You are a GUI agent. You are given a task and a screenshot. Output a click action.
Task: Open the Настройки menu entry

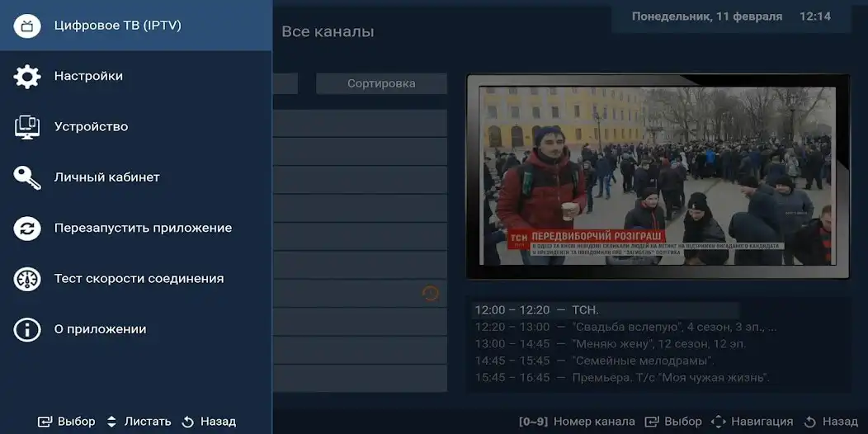[88, 77]
